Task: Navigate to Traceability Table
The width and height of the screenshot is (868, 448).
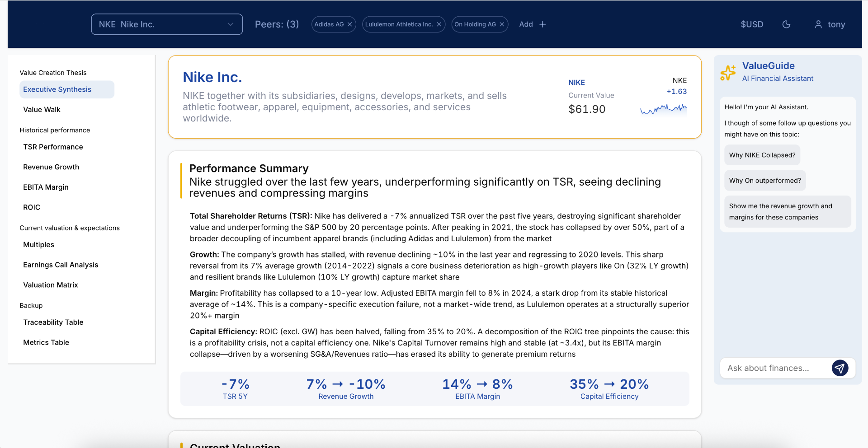Action: click(x=53, y=322)
